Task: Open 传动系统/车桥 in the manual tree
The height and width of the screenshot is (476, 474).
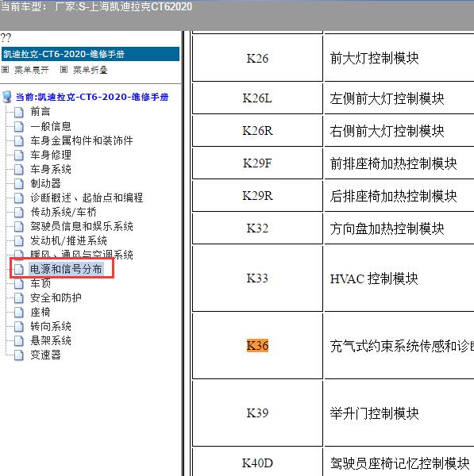Action: (64, 212)
